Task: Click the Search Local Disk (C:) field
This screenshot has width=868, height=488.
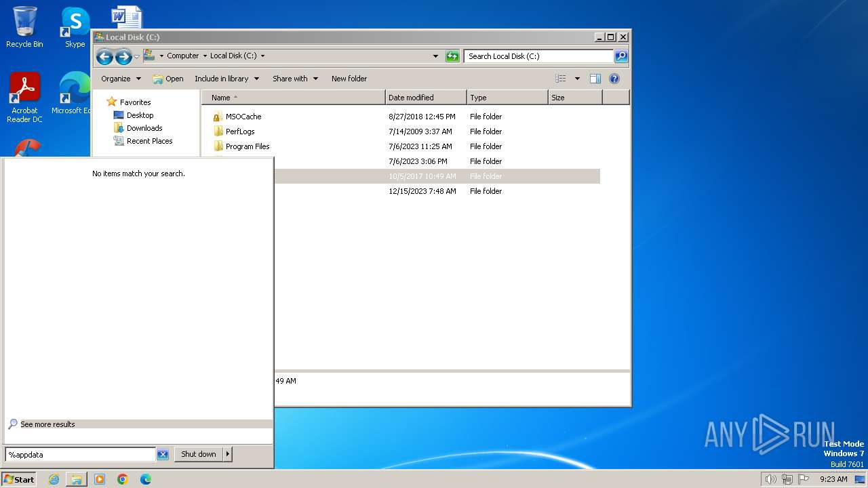Action: click(x=538, y=56)
